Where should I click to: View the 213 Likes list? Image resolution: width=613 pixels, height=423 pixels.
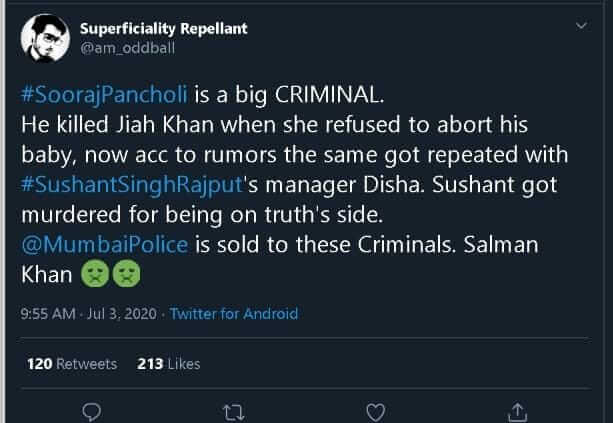[x=167, y=364]
